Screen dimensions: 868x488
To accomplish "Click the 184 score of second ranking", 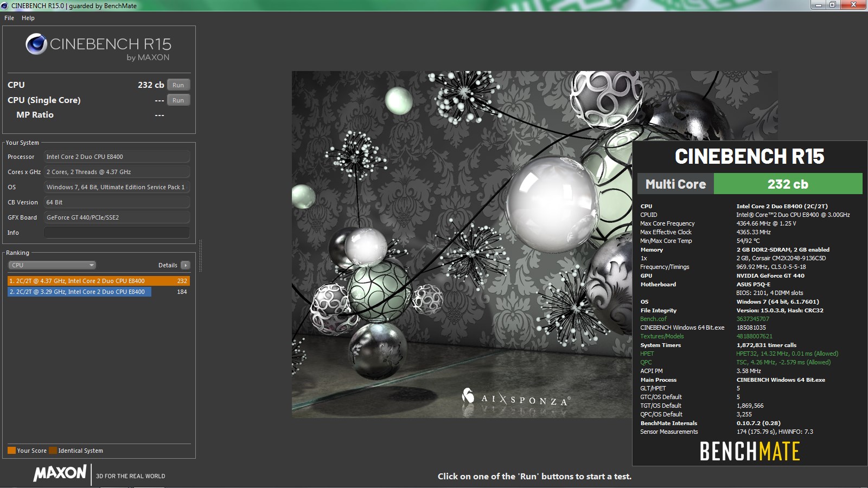I will click(x=182, y=292).
